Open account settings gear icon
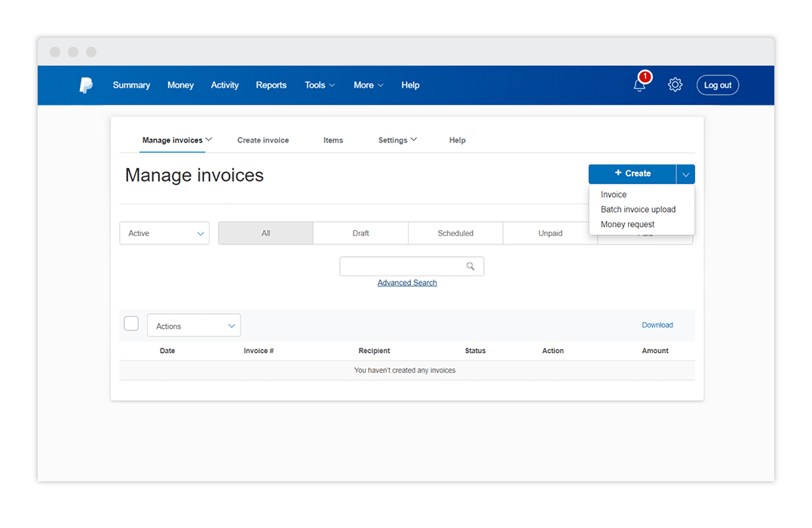Image resolution: width=812 pixels, height=528 pixels. (x=675, y=85)
